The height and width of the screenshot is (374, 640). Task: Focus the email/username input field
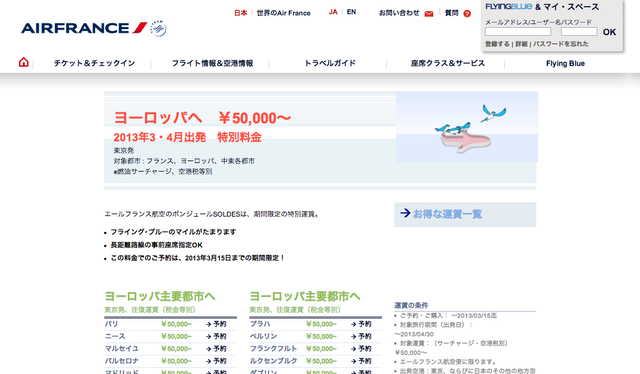coord(518,32)
